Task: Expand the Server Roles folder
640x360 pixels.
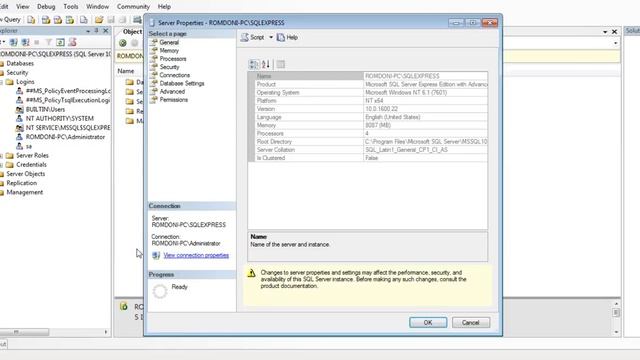Action: (x=1, y=156)
